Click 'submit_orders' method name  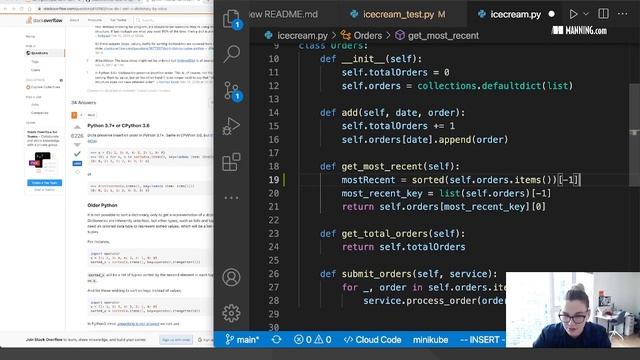pyautogui.click(x=376, y=274)
